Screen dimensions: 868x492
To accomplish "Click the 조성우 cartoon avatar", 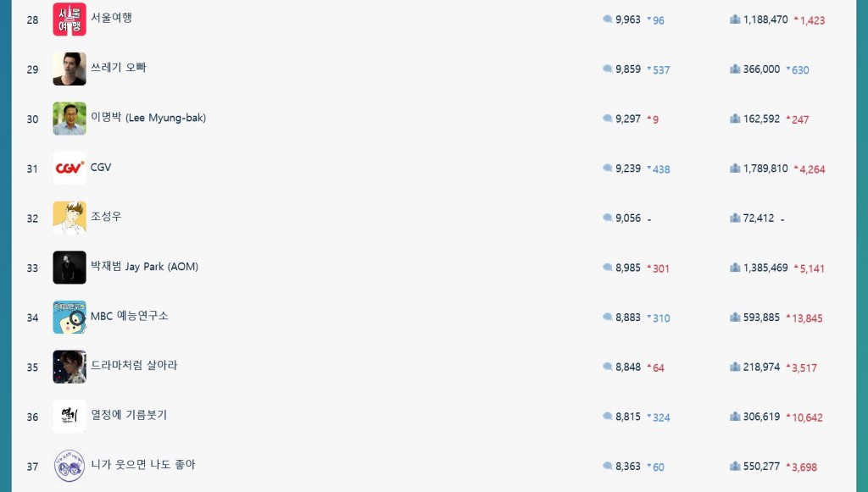I will click(70, 218).
